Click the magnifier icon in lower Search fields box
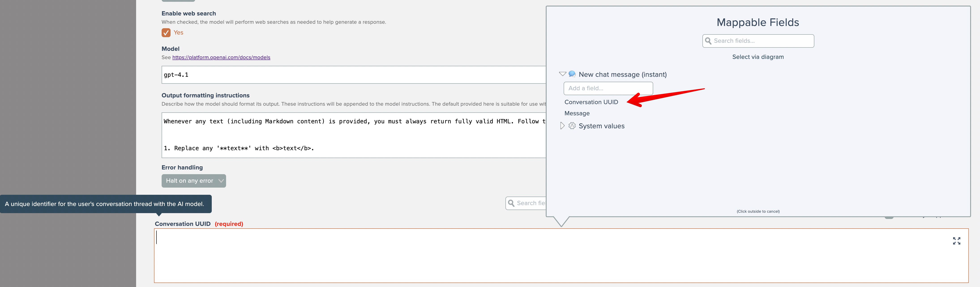This screenshot has height=287, width=980. coord(511,203)
